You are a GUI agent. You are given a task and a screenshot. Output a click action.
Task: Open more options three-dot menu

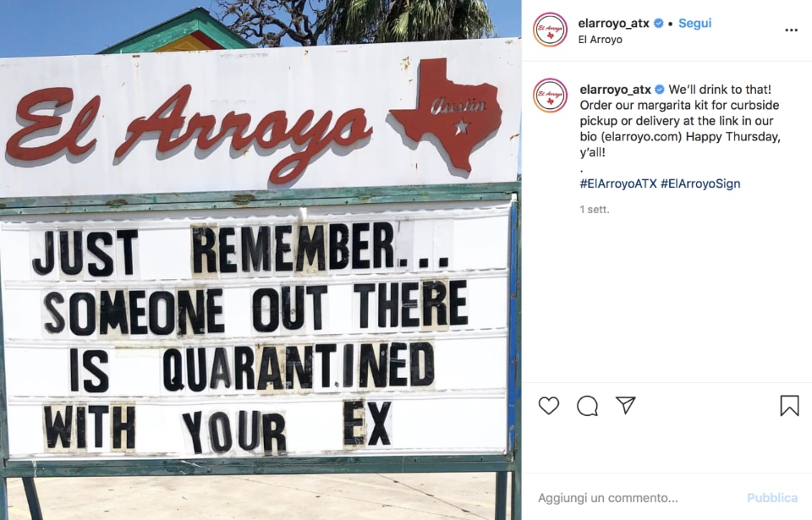point(791,30)
